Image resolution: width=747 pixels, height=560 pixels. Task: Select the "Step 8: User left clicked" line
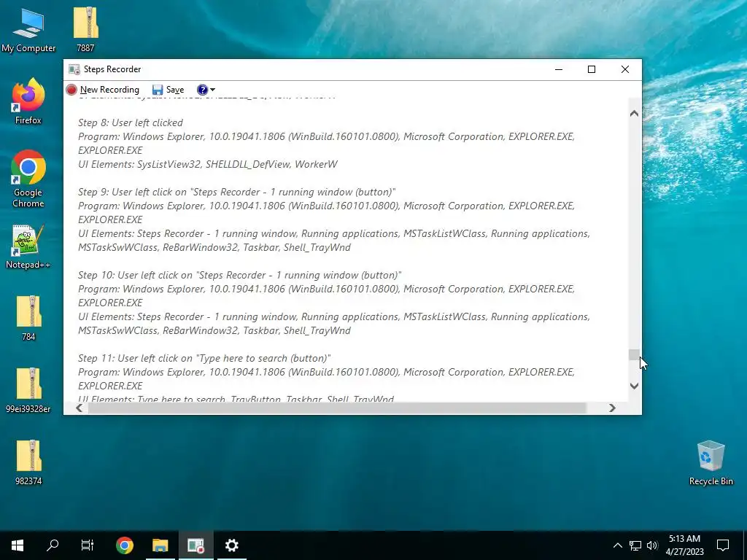click(131, 122)
